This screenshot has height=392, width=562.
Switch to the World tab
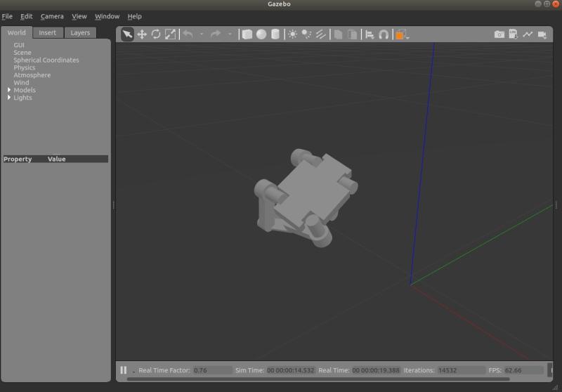(x=16, y=32)
